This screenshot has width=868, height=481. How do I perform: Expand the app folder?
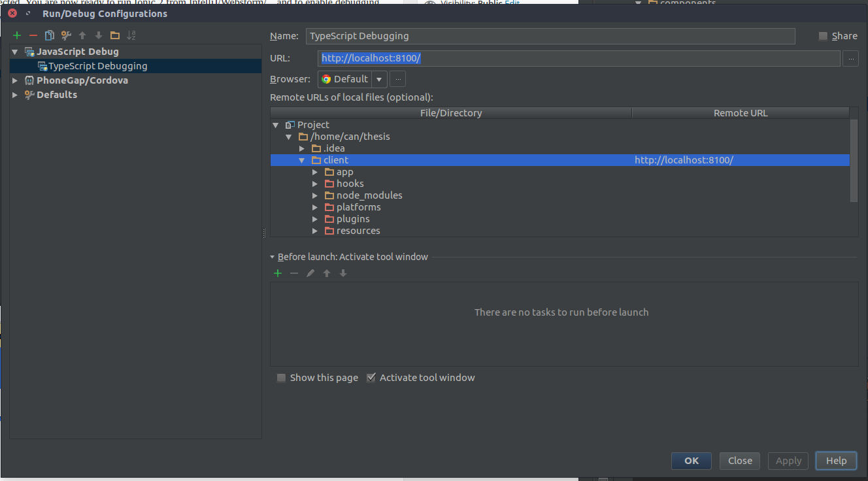[x=315, y=172]
